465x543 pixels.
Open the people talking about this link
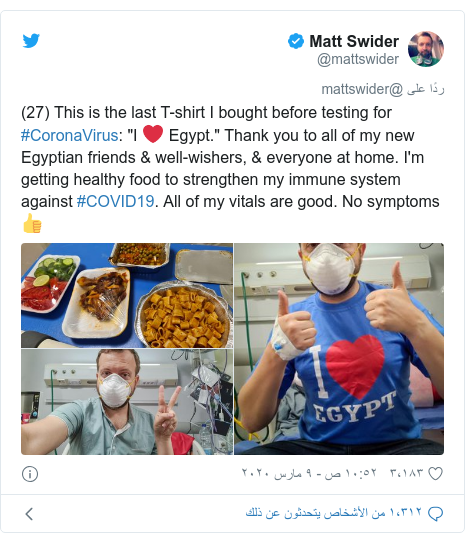[334, 513]
